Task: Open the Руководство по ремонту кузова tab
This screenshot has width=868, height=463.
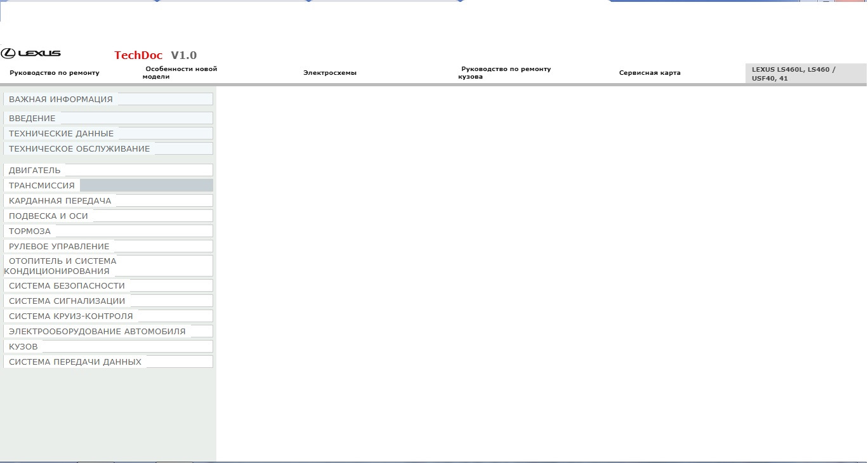Action: [505, 72]
